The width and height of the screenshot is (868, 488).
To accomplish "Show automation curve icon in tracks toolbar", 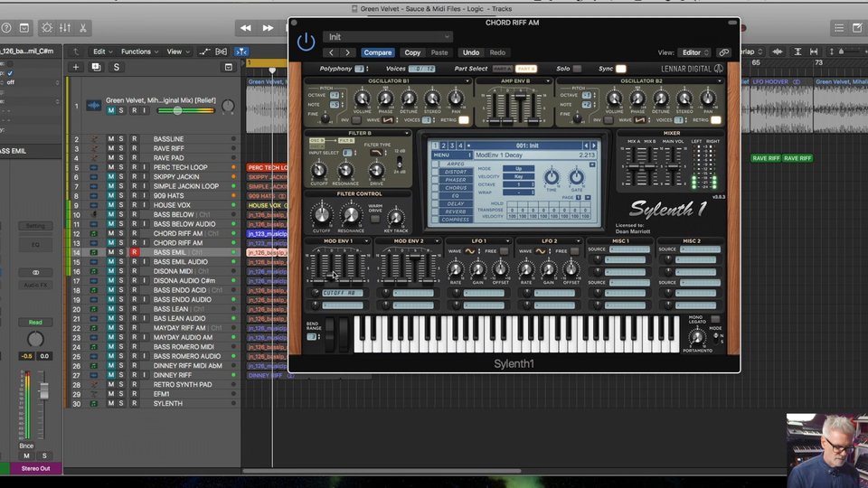I will [x=204, y=52].
